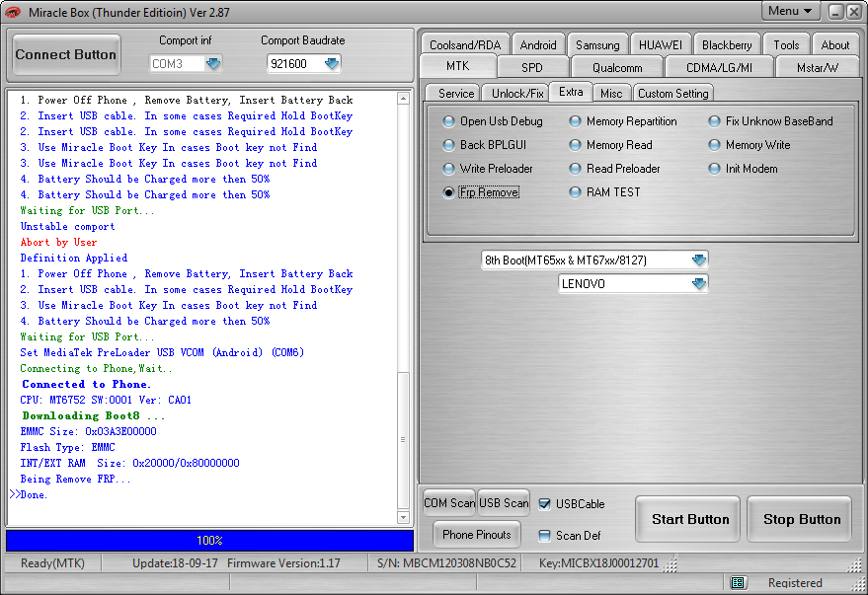Click the COM Scan button
The width and height of the screenshot is (868, 595).
click(x=449, y=502)
